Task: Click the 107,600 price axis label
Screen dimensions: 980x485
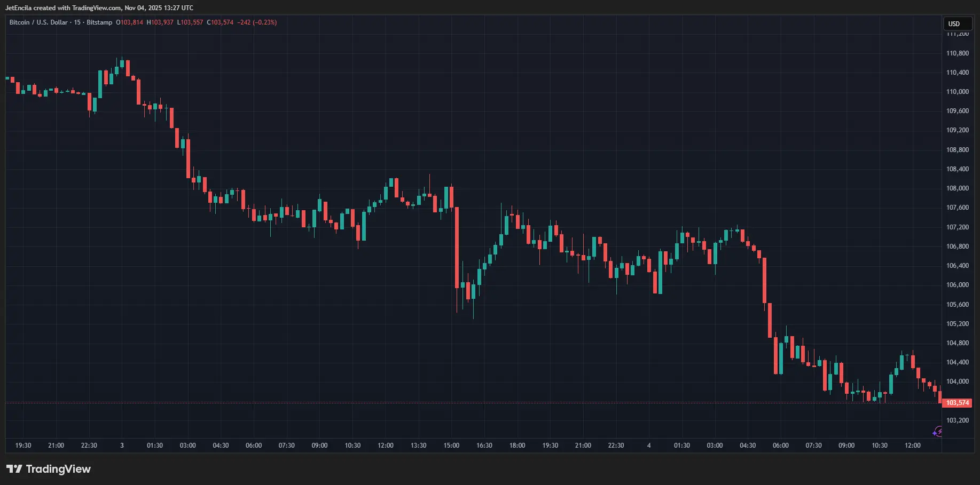Action: tap(958, 208)
